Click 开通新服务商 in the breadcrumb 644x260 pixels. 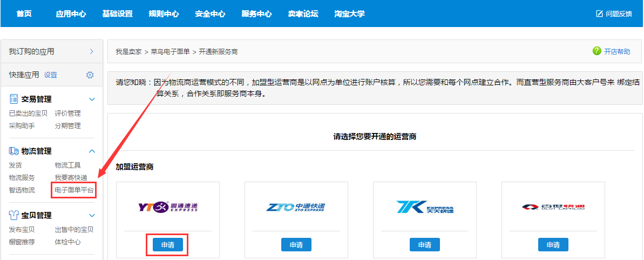tap(218, 52)
